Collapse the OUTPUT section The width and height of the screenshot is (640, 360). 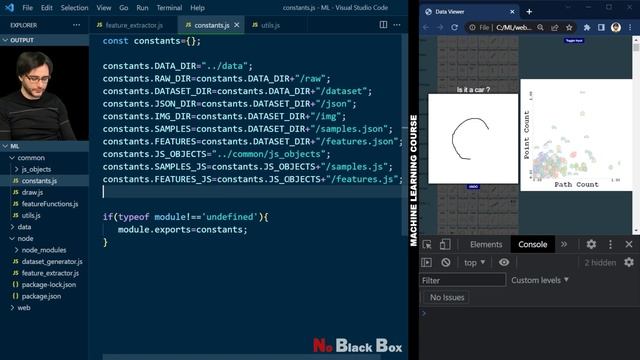pos(44,40)
